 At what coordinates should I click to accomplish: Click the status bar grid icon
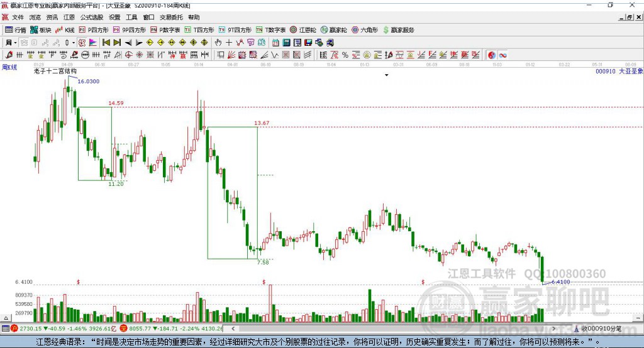coord(5,329)
